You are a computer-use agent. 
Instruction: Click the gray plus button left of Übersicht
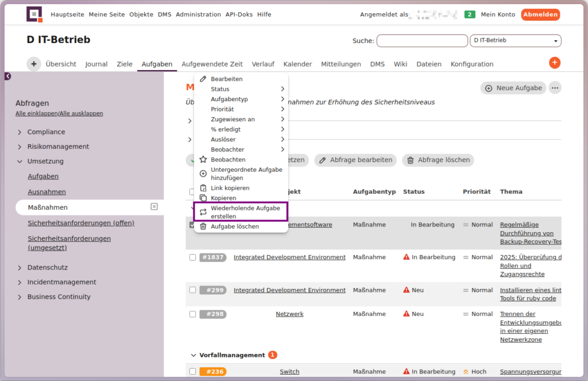34,64
